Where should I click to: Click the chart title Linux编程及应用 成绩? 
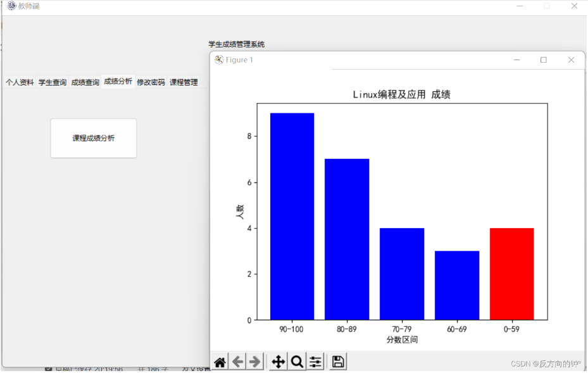coord(402,94)
